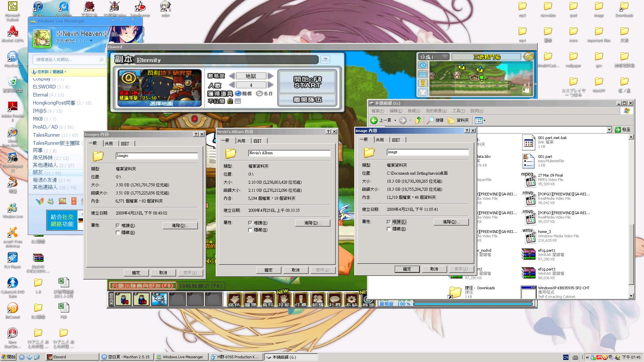The height and width of the screenshot is (362, 644).
Task: Click 進階(D)... button in Nevin's Album properties
Action: [312, 223]
